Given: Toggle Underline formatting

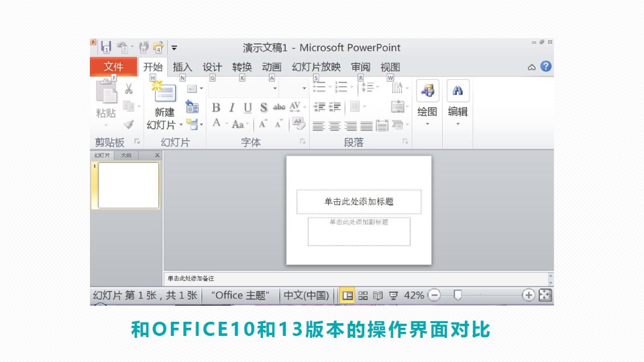Looking at the screenshot, I should click(x=248, y=107).
